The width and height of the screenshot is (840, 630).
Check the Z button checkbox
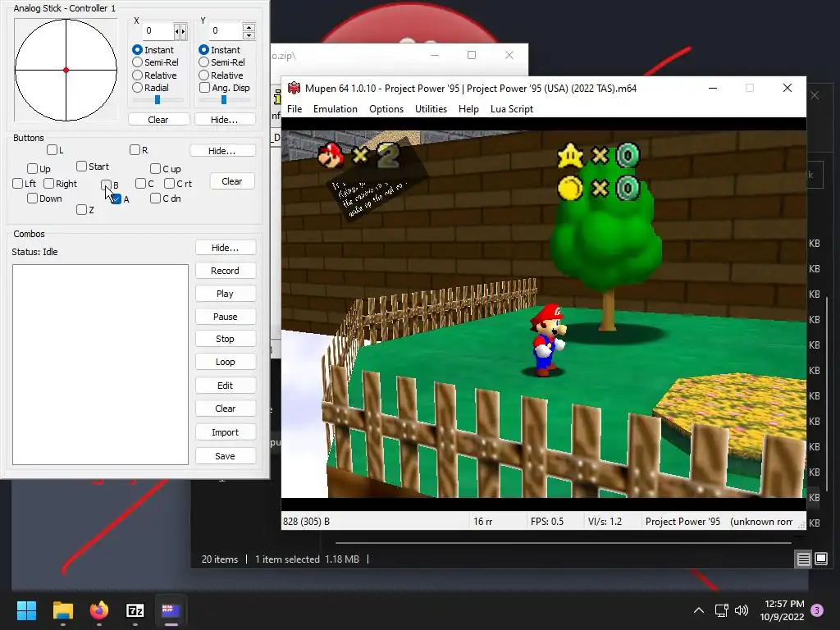81,210
